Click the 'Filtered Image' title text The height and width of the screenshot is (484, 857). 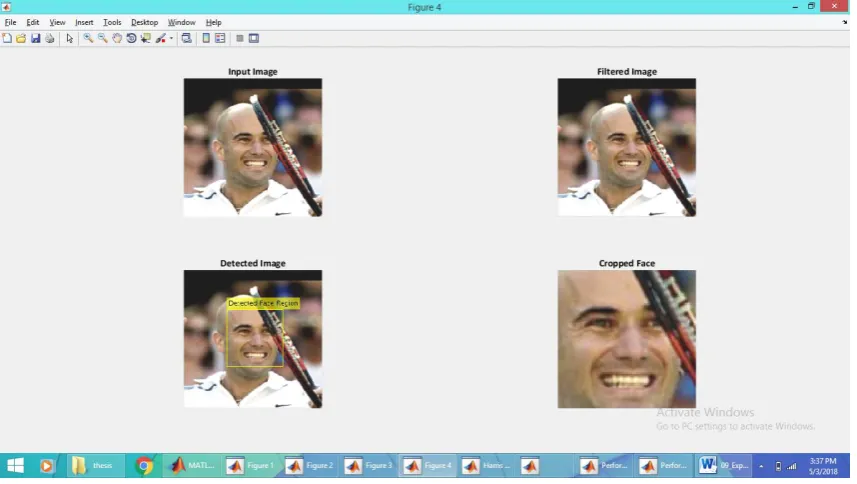point(626,72)
